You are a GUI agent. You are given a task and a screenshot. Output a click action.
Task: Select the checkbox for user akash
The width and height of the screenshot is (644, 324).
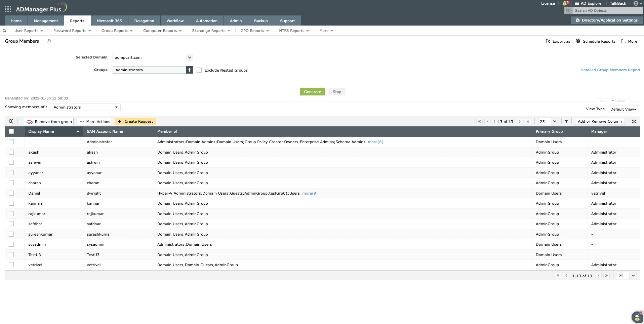11,152
